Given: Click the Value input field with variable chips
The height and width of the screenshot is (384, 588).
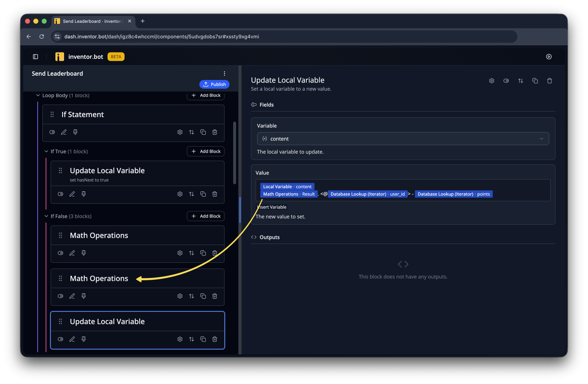Looking at the screenshot, I should 403,190.
